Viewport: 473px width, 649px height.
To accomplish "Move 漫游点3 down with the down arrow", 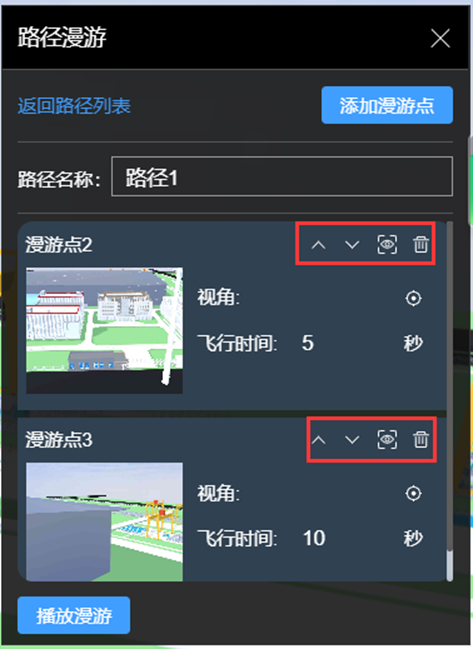I will [x=352, y=440].
